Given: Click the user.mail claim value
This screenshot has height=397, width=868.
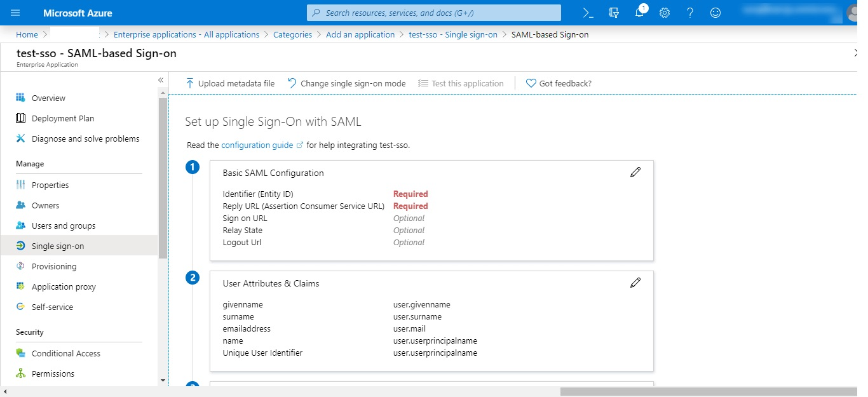Looking at the screenshot, I should pos(409,328).
